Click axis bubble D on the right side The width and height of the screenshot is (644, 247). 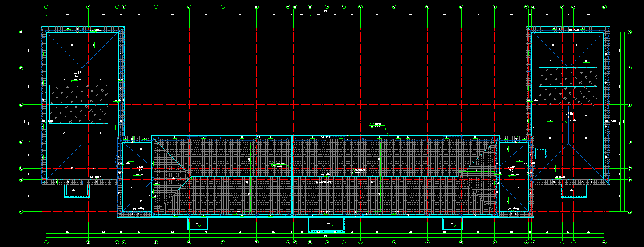pyautogui.click(x=629, y=142)
